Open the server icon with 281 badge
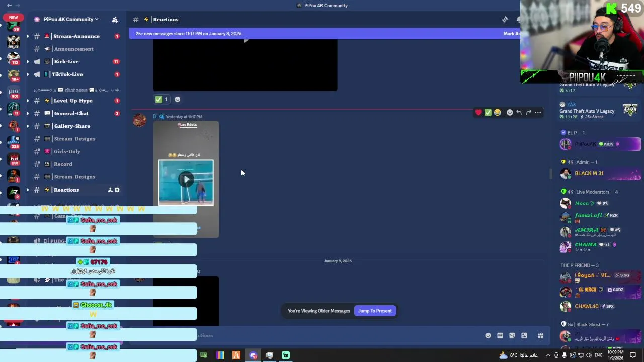This screenshot has width=644, height=362. pyautogui.click(x=14, y=159)
